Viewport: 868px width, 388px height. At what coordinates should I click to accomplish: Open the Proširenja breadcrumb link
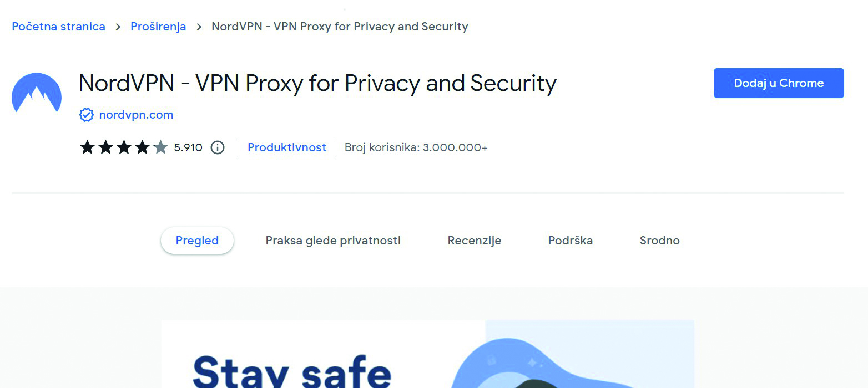point(158,27)
